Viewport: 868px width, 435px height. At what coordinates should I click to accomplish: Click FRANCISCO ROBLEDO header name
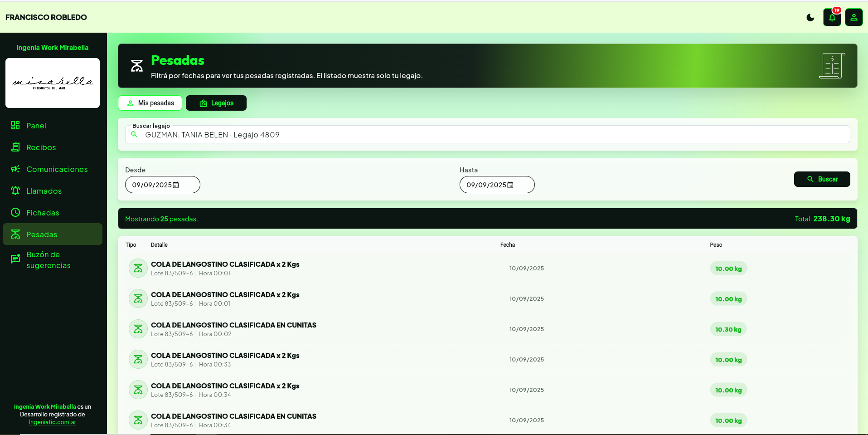point(46,17)
